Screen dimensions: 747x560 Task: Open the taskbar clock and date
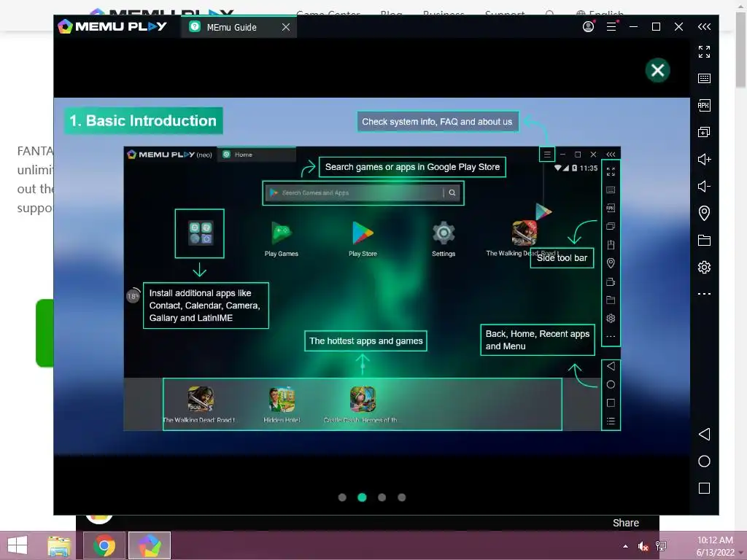(x=715, y=546)
